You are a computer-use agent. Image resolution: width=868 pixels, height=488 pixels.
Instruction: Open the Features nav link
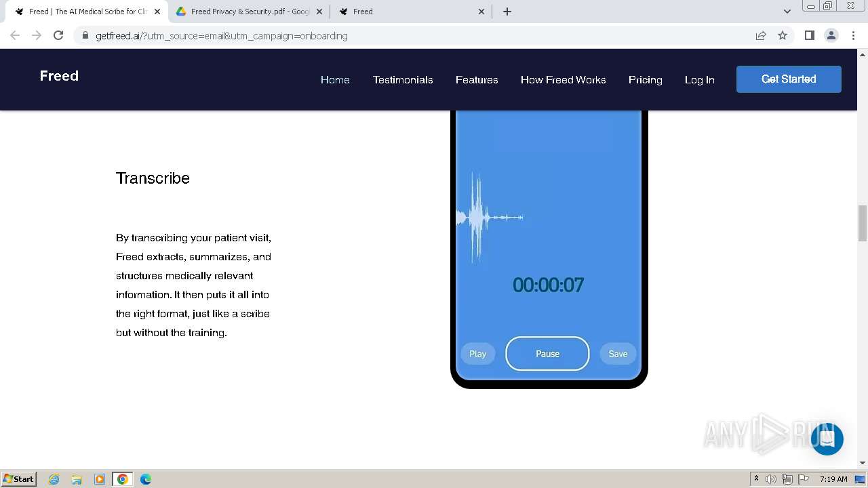pos(477,79)
